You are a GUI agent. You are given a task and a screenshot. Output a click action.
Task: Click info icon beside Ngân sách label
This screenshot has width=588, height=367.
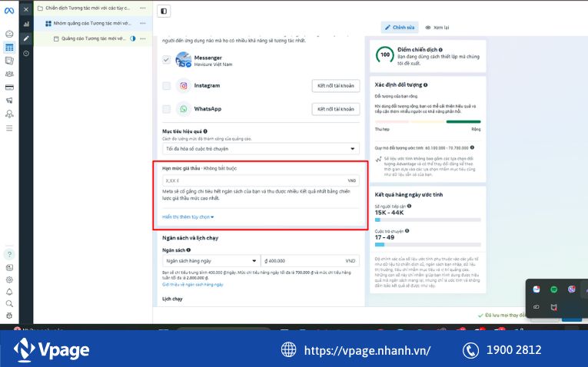(188, 250)
